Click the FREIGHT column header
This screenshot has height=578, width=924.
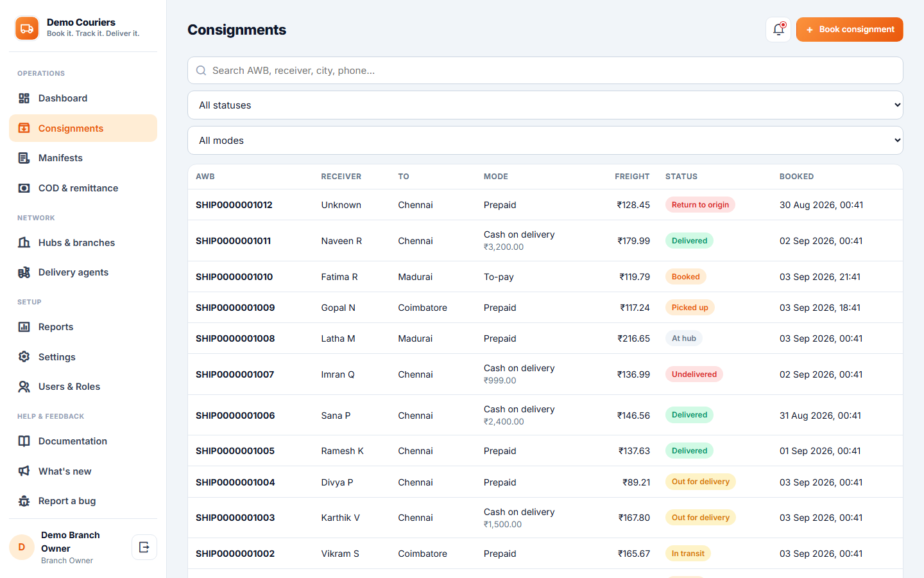(632, 177)
